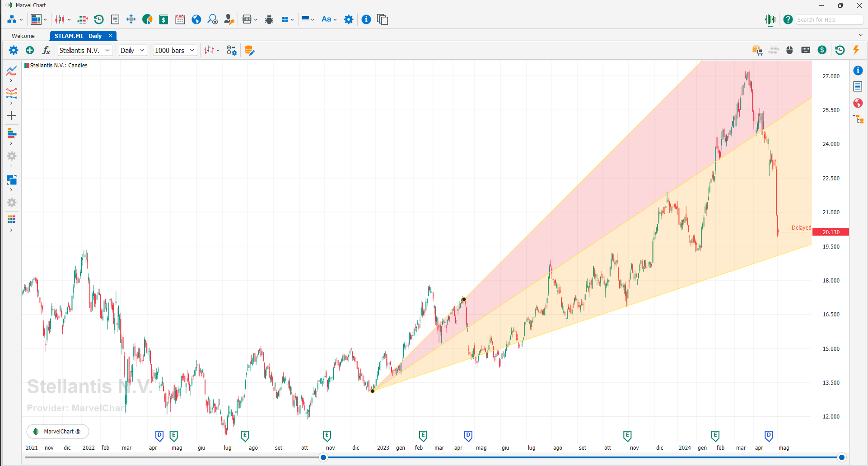Click the bug icon
Viewport: 868px width, 466px height.
(269, 19)
